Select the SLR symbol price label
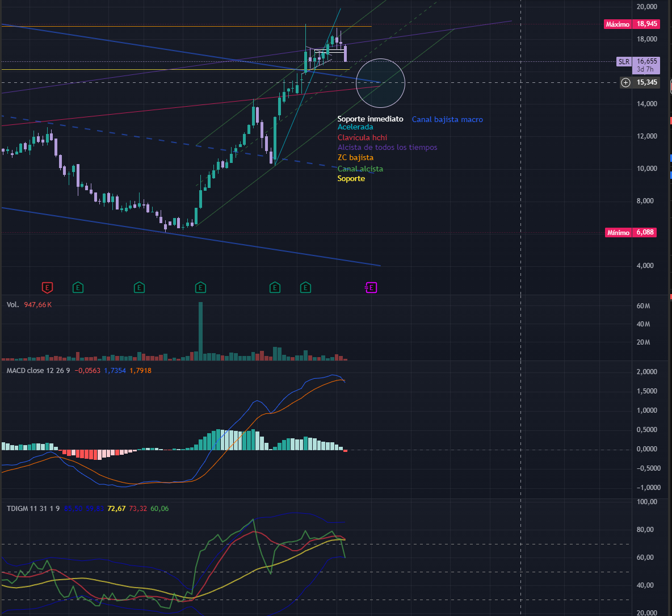This screenshot has height=616, width=672. pos(624,61)
